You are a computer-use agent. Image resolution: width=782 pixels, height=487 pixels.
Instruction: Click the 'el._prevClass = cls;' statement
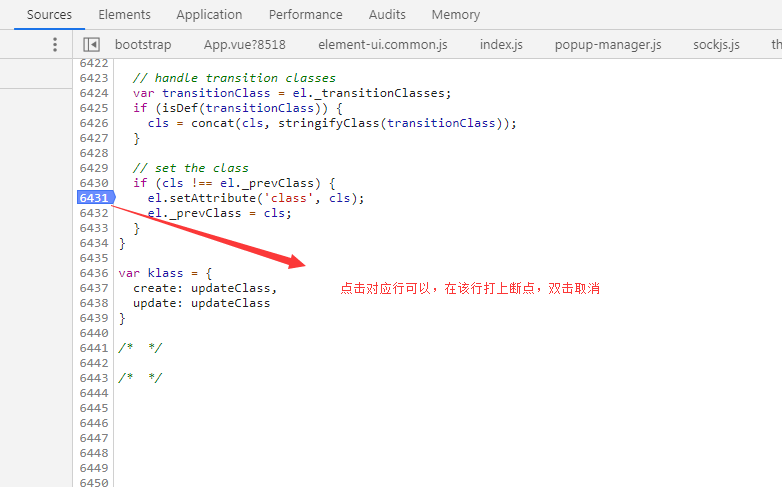[219, 213]
